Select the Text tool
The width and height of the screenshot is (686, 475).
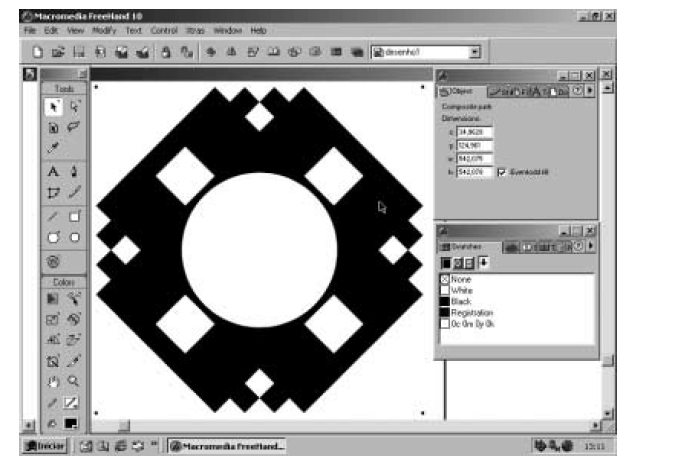point(53,171)
